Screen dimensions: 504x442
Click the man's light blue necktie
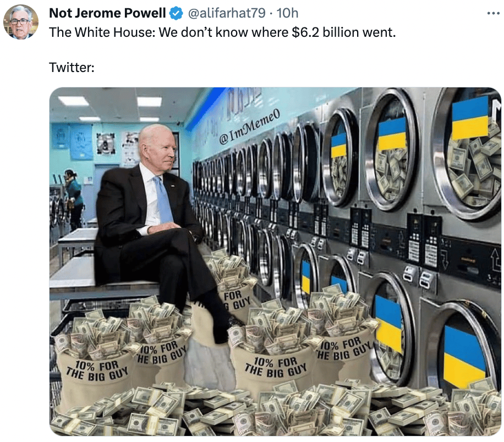pyautogui.click(x=163, y=199)
